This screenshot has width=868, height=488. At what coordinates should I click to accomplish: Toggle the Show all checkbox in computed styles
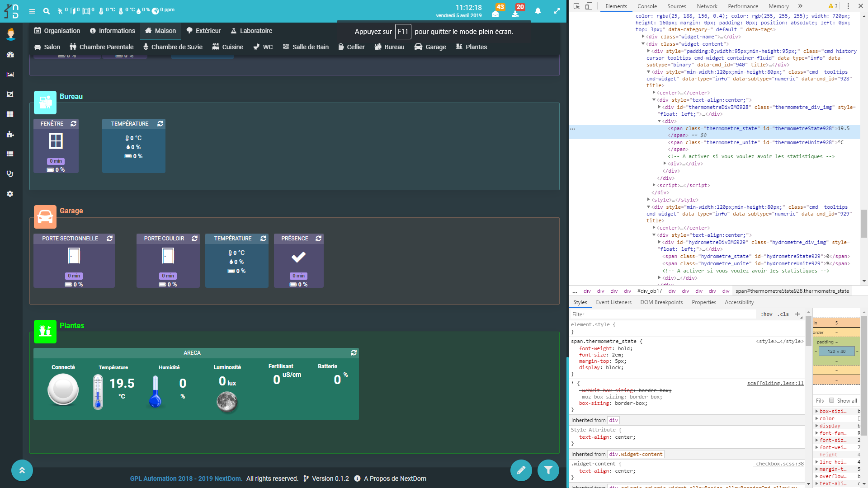(x=831, y=400)
